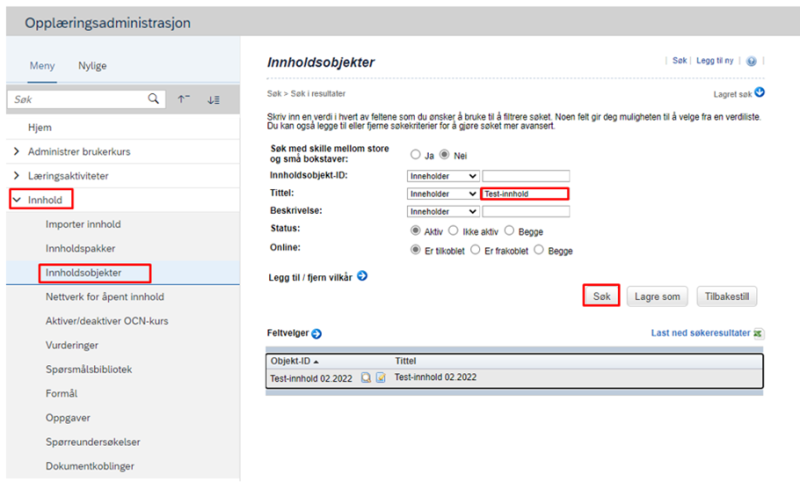
Task: Choose Ikke aktiv status radio button
Action: (453, 231)
